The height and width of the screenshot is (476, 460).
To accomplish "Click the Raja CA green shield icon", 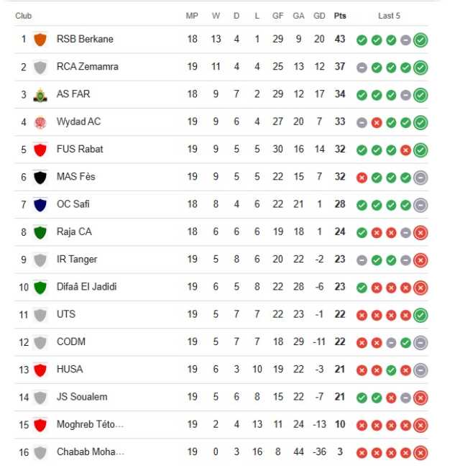I will (40, 232).
